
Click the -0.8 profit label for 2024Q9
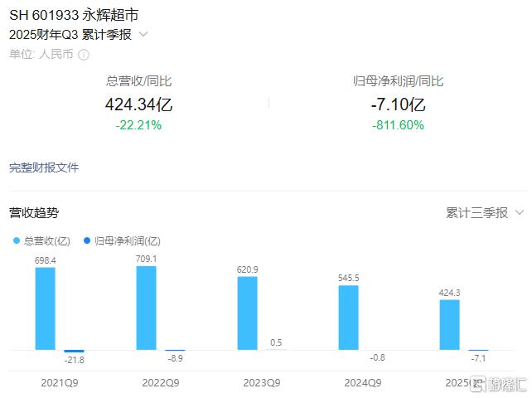(x=377, y=357)
